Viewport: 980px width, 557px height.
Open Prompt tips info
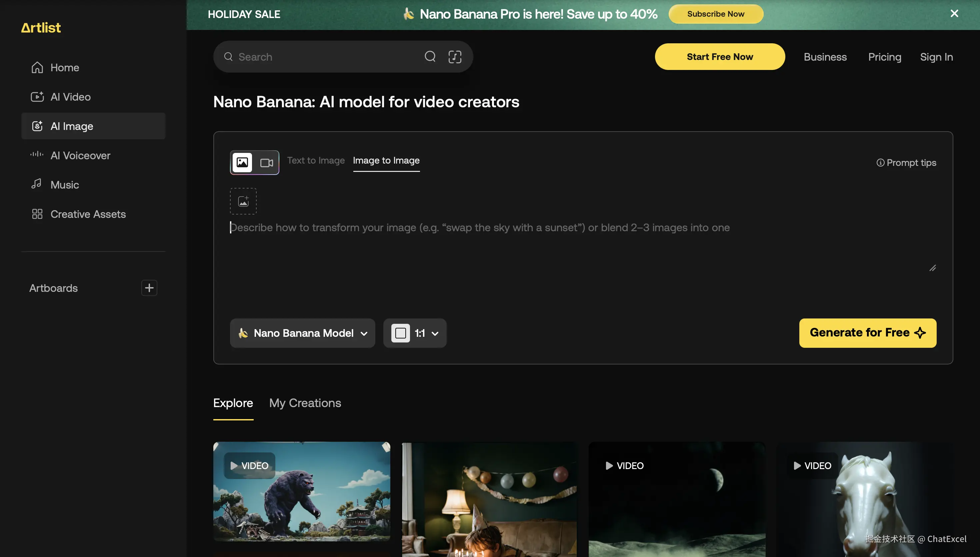pyautogui.click(x=906, y=163)
